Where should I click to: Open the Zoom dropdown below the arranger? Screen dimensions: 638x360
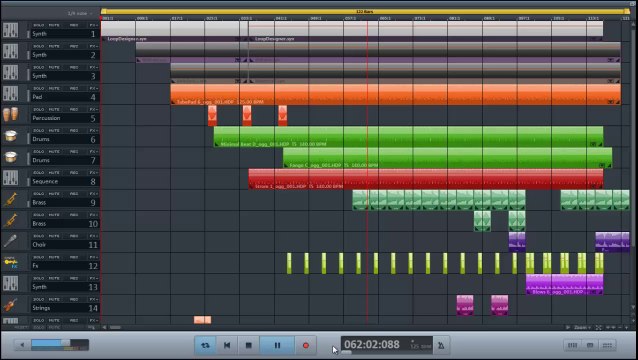point(583,327)
